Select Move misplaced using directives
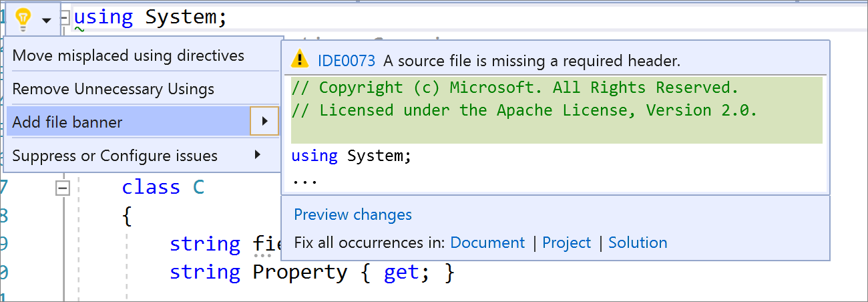This screenshot has height=302, width=868. pos(128,55)
